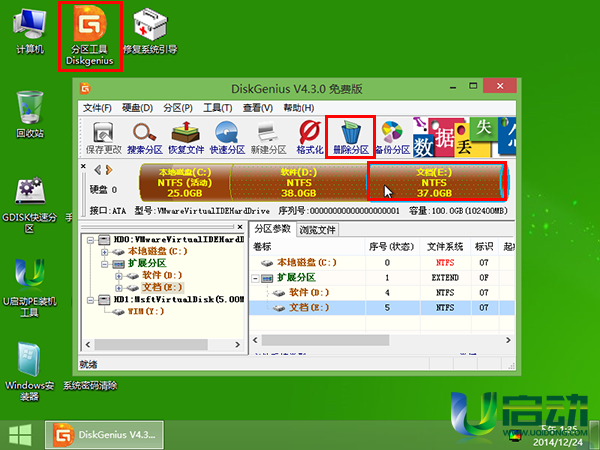Select the 格式化 format tool
Image resolution: width=600 pixels, height=450 pixels.
[x=310, y=138]
